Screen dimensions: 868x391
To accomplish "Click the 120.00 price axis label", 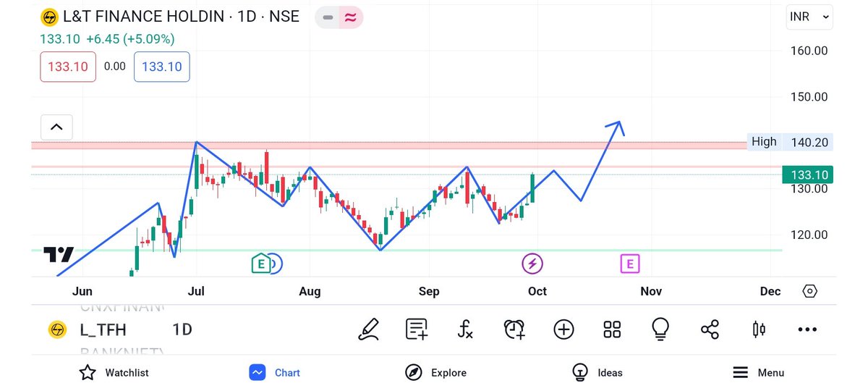I will (809, 235).
